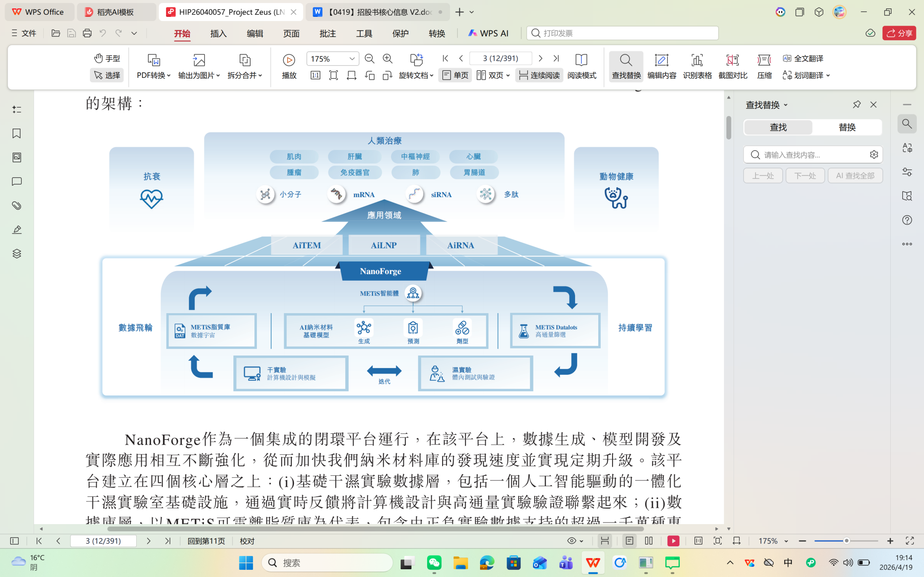Toggle 连续阅读 continuous reading mode

(539, 75)
